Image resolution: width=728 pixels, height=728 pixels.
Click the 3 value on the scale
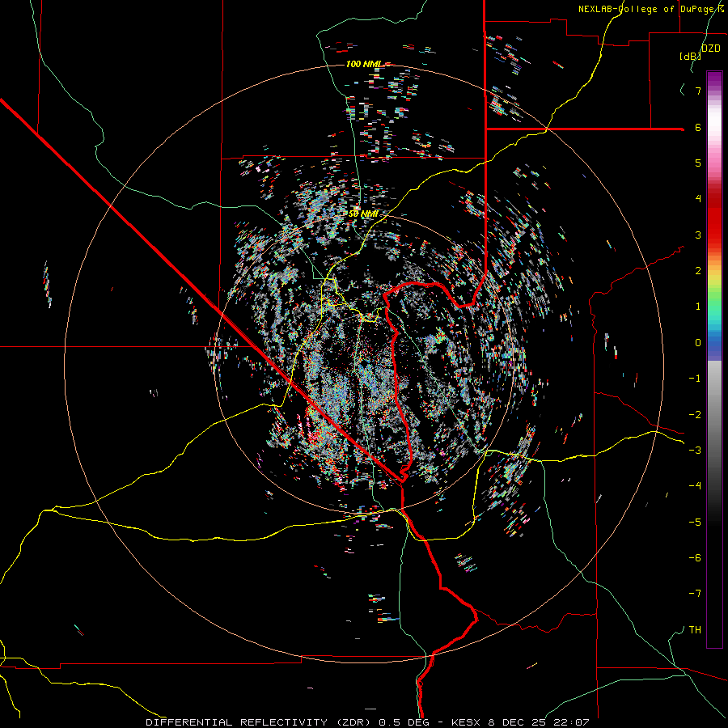(698, 235)
